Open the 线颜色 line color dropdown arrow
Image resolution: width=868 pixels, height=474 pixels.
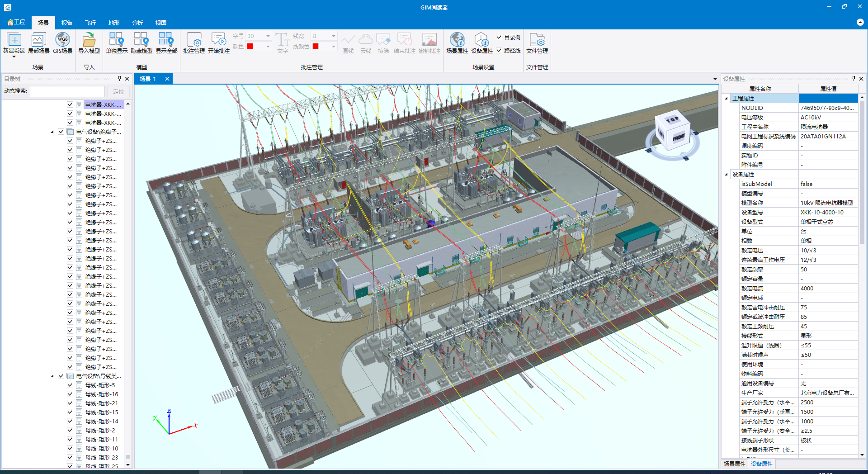pos(334,46)
